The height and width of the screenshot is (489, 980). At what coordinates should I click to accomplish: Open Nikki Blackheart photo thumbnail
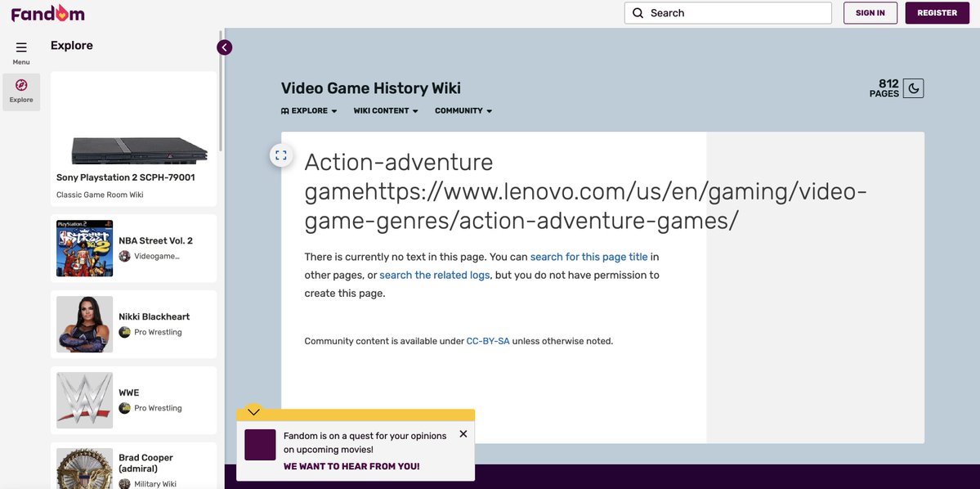click(84, 325)
